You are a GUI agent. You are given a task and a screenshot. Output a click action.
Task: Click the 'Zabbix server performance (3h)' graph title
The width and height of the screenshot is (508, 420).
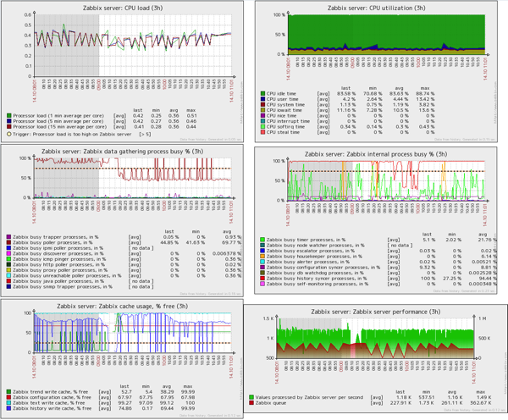[x=375, y=312]
